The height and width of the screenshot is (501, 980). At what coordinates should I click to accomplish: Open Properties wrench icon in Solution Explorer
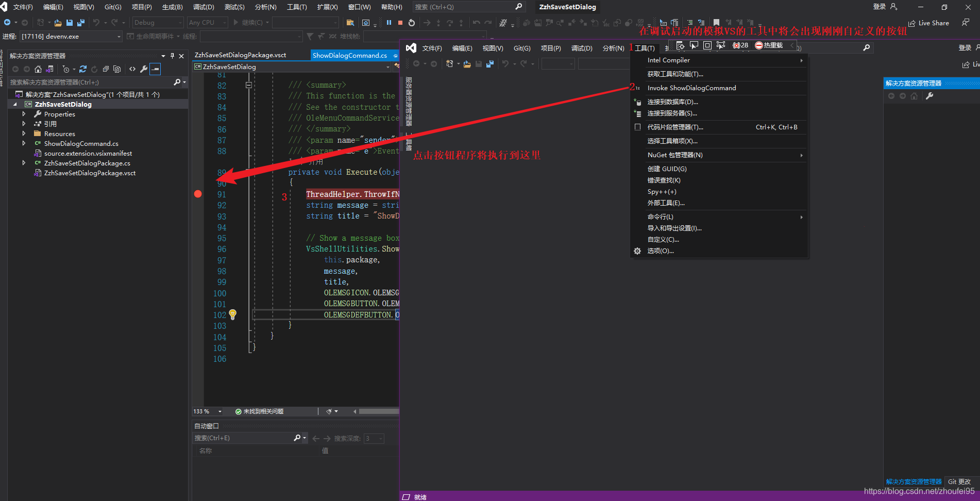[144, 69]
